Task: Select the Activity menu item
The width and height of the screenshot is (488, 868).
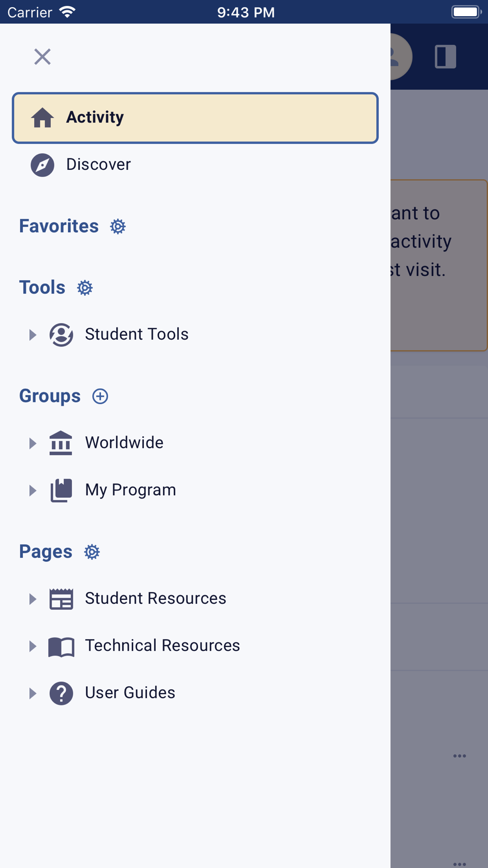Action: point(195,118)
